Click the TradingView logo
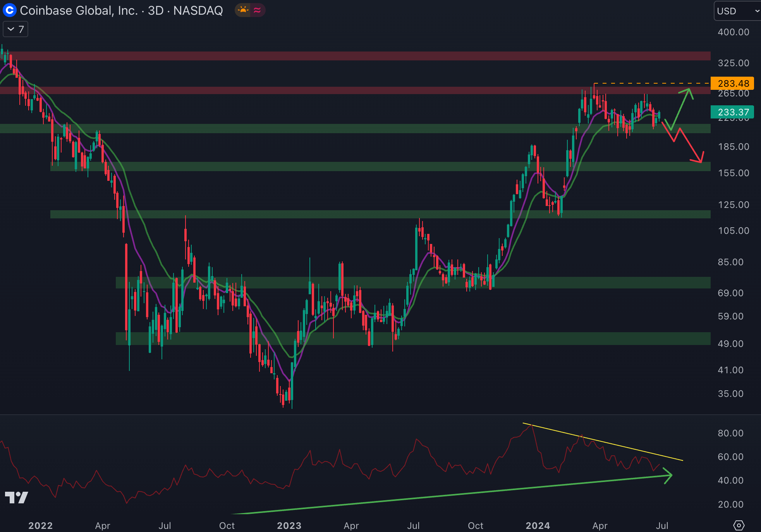 click(x=16, y=497)
